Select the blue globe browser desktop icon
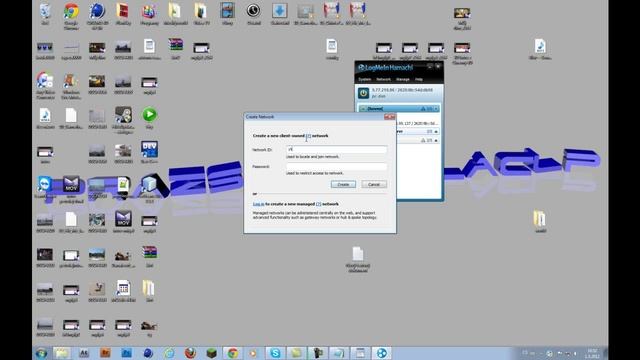Viewport: 640px width, 360px height. coord(97,11)
